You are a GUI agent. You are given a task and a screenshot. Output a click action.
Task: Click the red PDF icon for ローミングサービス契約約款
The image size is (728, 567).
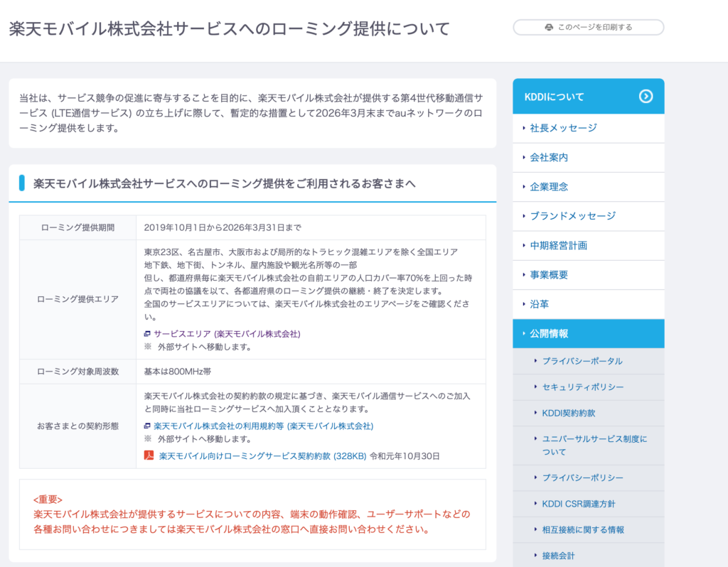click(x=149, y=455)
